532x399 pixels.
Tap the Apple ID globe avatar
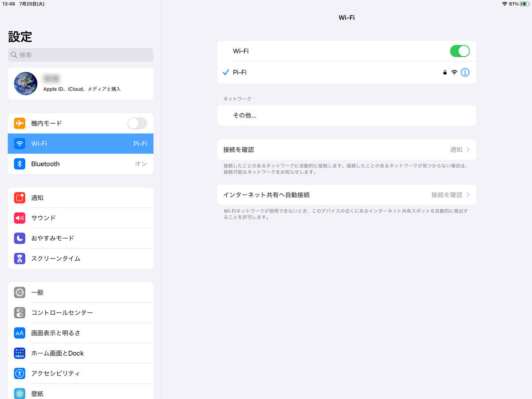click(x=26, y=84)
